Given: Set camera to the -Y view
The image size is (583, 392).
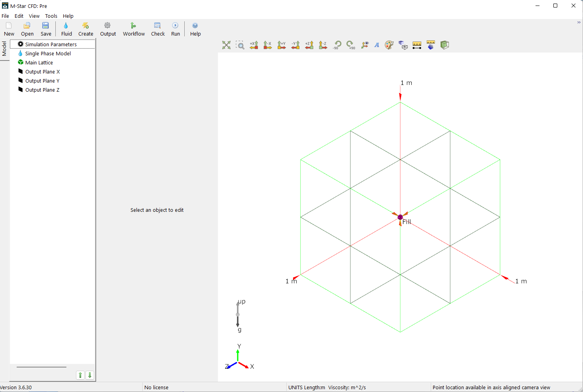Looking at the screenshot, I should [x=295, y=45].
